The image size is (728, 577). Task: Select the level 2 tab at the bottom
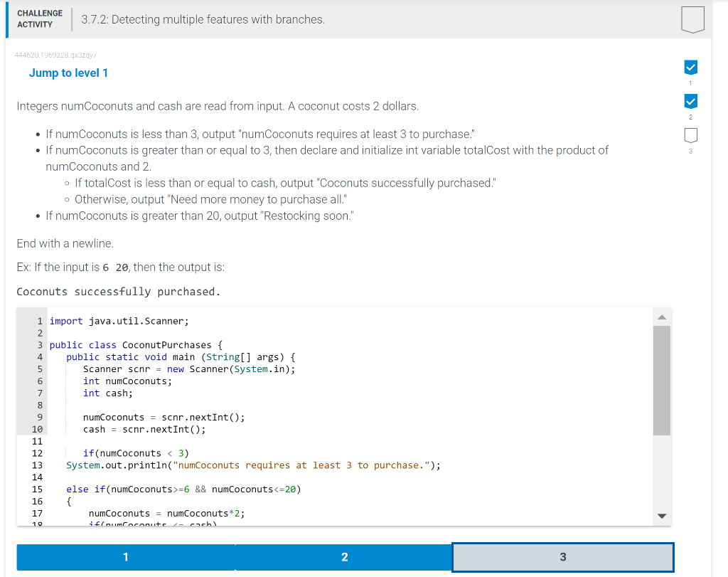click(345, 557)
